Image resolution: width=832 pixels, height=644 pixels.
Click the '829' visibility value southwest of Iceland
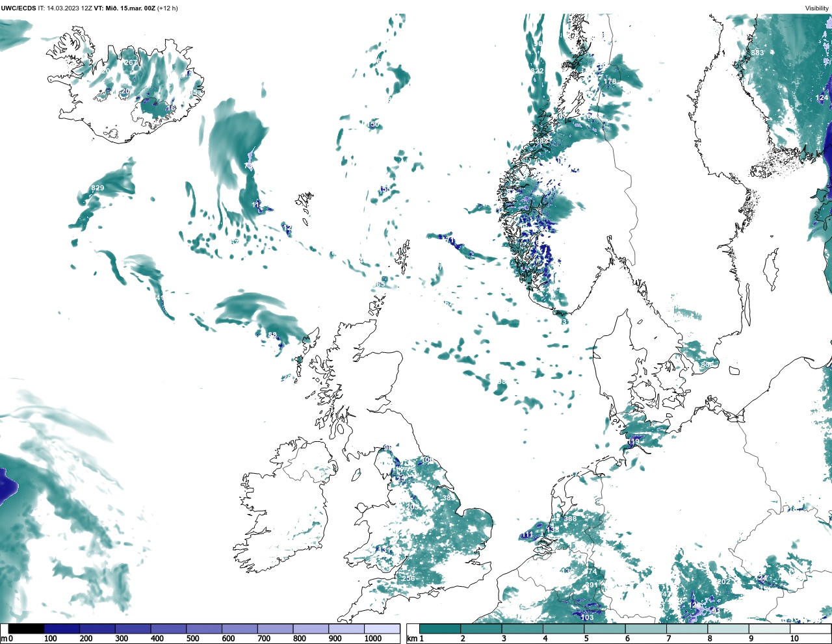pyautogui.click(x=97, y=188)
